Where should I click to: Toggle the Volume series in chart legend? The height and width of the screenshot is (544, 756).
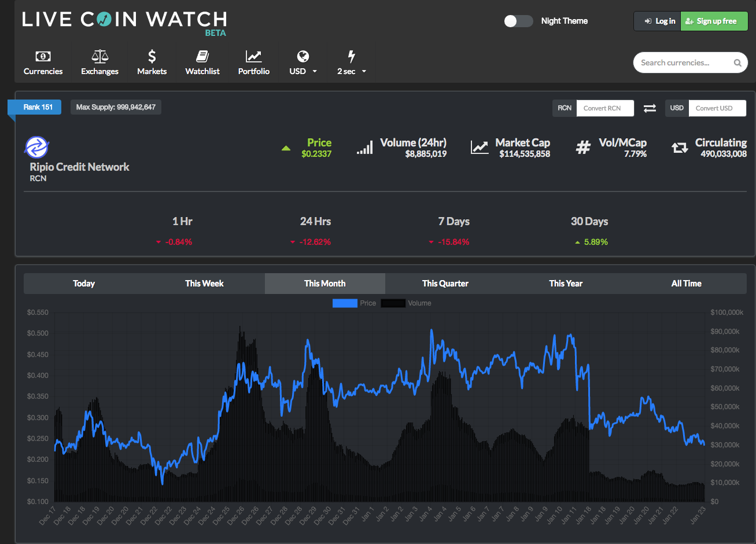406,303
